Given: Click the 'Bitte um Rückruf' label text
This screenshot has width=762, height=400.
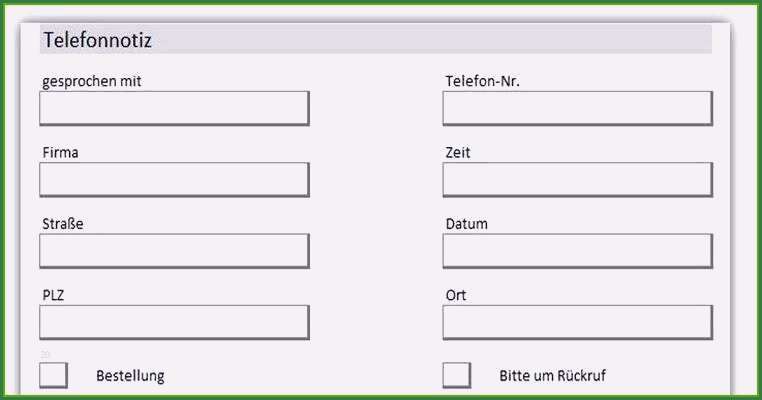Looking at the screenshot, I should [552, 376].
